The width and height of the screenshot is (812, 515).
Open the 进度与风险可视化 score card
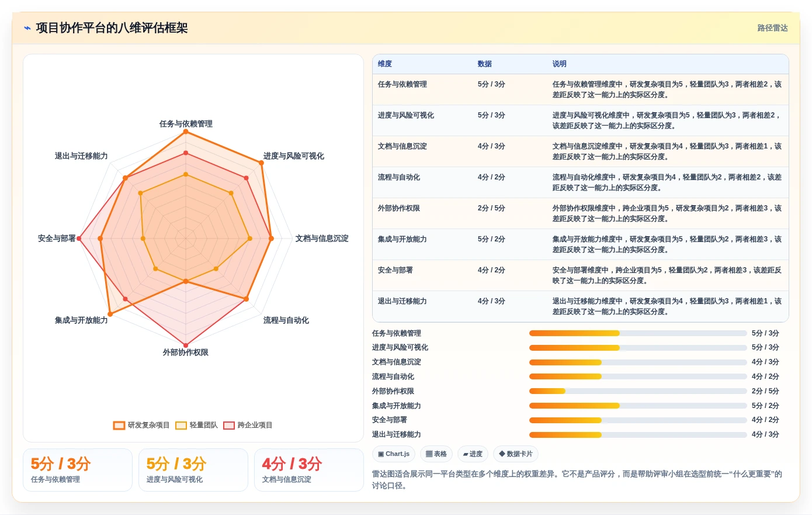click(193, 470)
